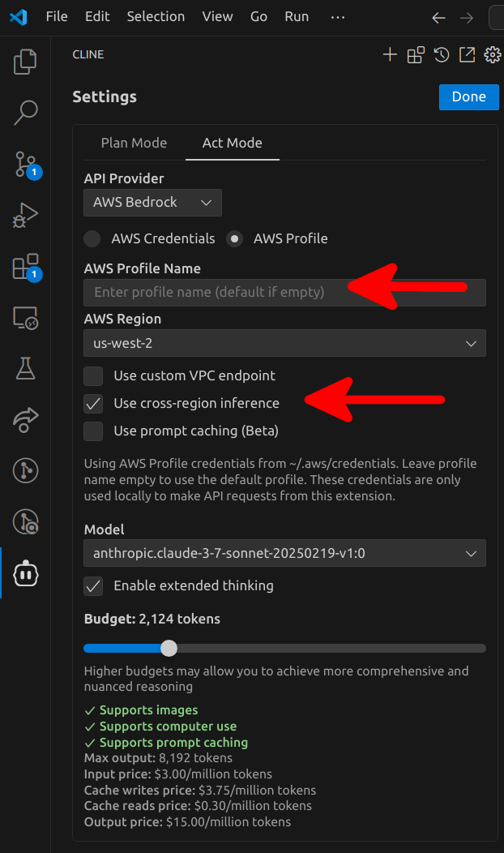Open Cline task history icon
The width and height of the screenshot is (504, 853).
tap(442, 54)
